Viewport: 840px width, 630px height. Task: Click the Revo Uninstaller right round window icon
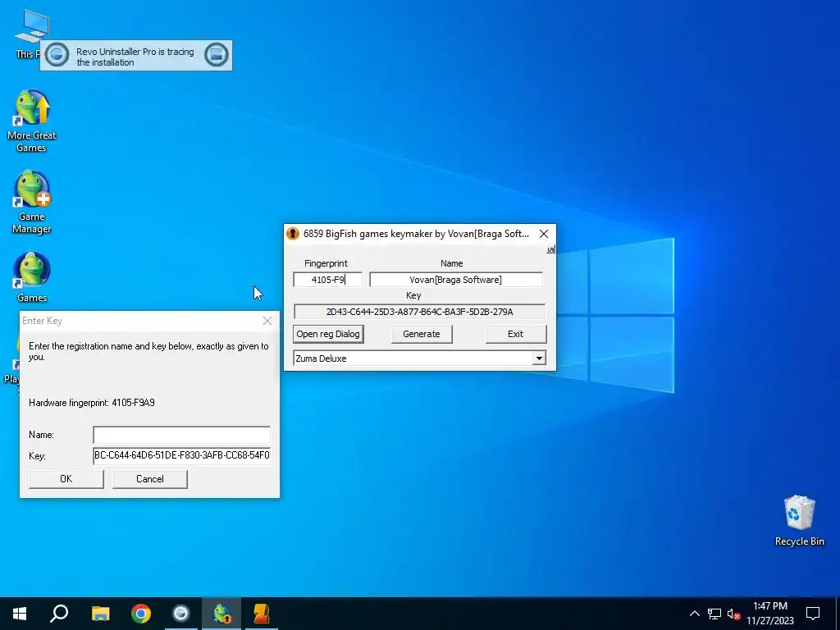coord(217,55)
